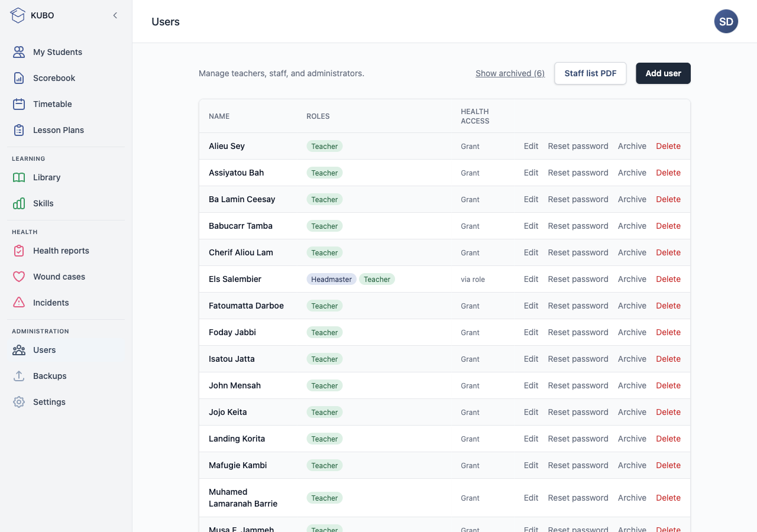Click the KUBO graduation cap logo
The image size is (757, 532).
(18, 15)
